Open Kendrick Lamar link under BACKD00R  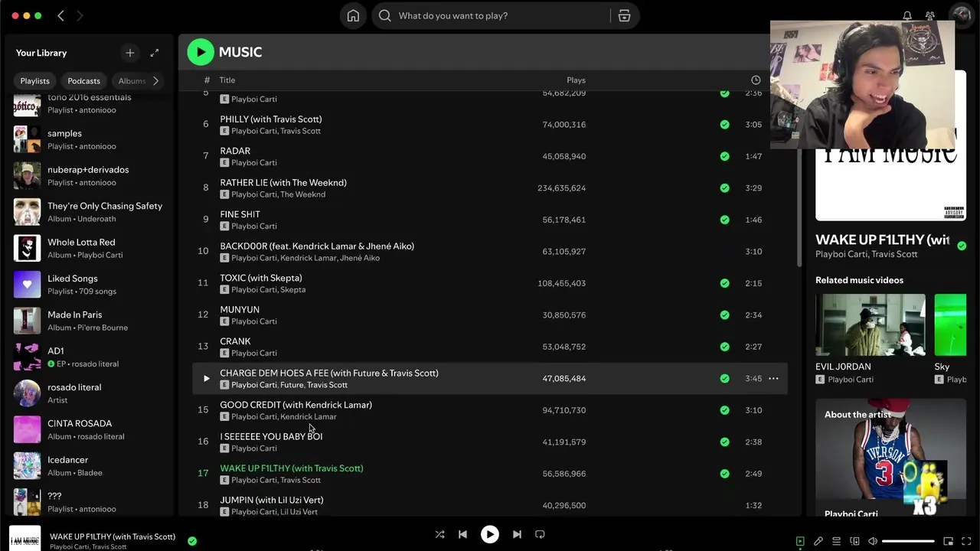pyautogui.click(x=308, y=258)
